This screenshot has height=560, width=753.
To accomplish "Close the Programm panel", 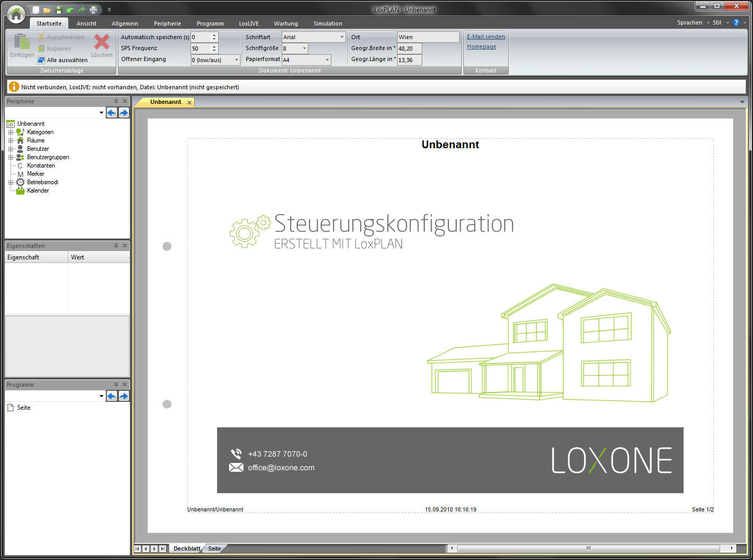I will 125,385.
